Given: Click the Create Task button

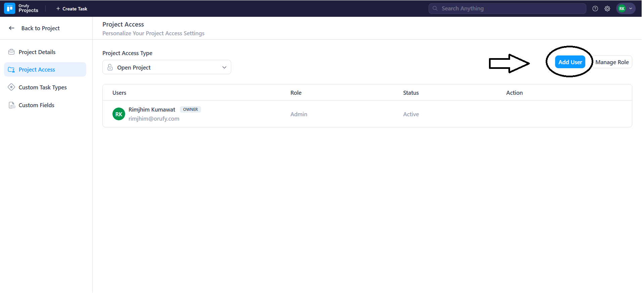Looking at the screenshot, I should click(x=71, y=9).
